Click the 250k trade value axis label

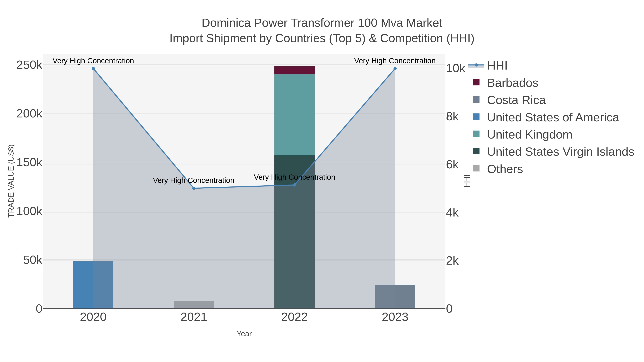pos(29,65)
